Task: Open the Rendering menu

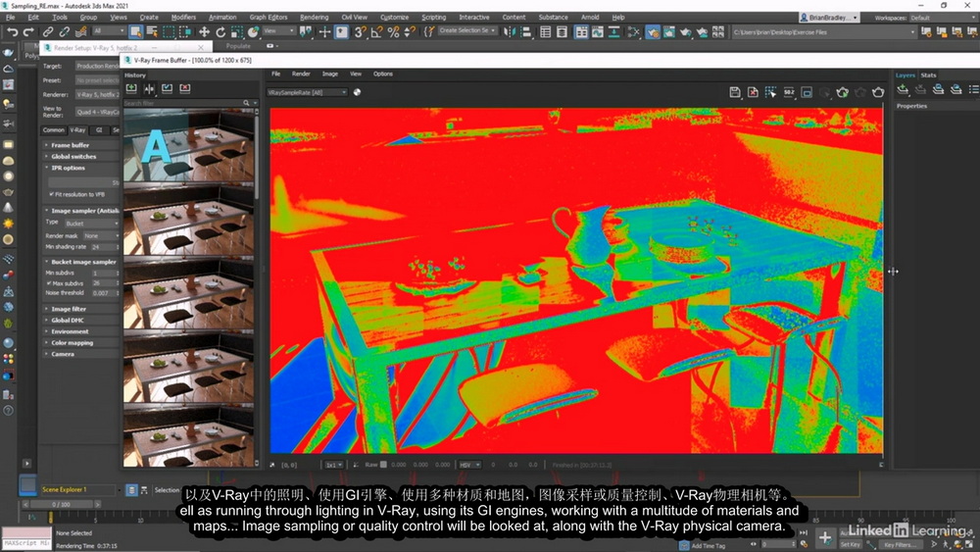Action: pyautogui.click(x=314, y=17)
